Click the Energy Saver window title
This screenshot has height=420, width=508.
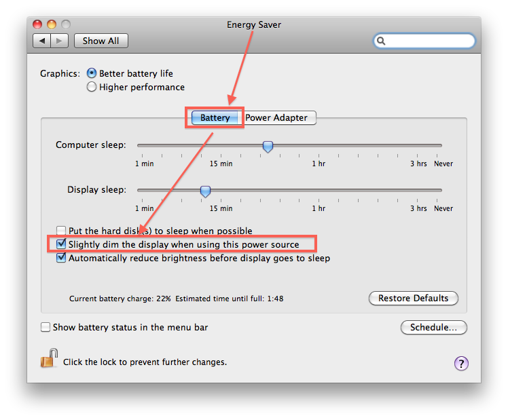[x=254, y=24]
